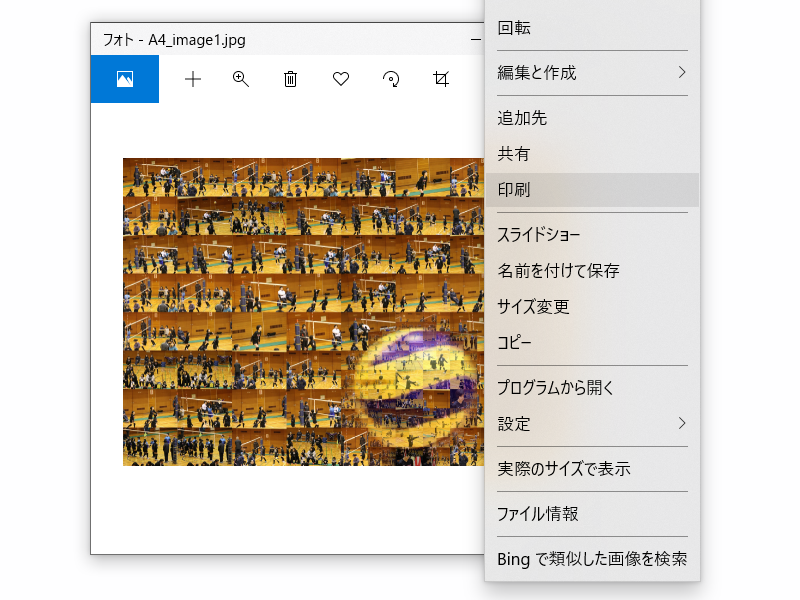
Task: Rotate the photo using the toolbar rotate icon
Action: [391, 79]
